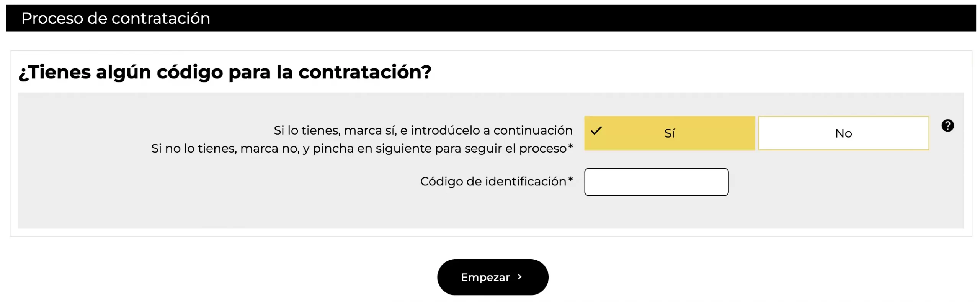Click the 'Si lo tienes, marca sí' instruction line
Viewport: 980px width, 302px height.
click(x=423, y=130)
